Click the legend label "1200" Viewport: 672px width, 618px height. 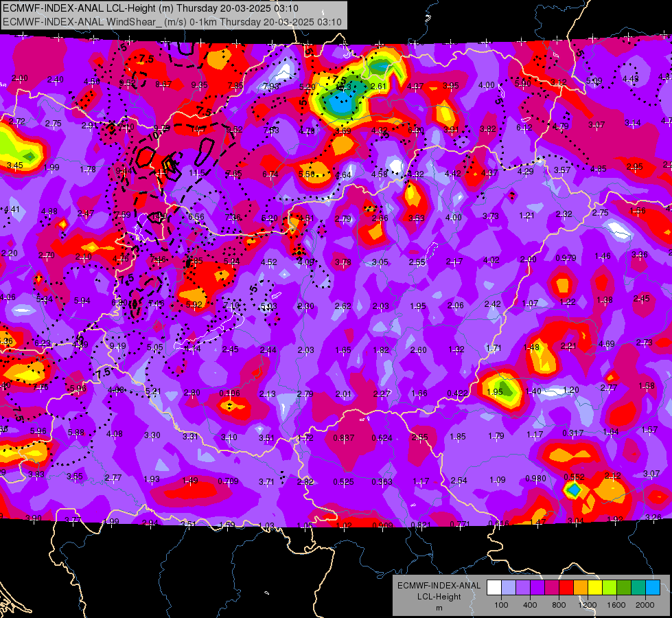point(587,605)
